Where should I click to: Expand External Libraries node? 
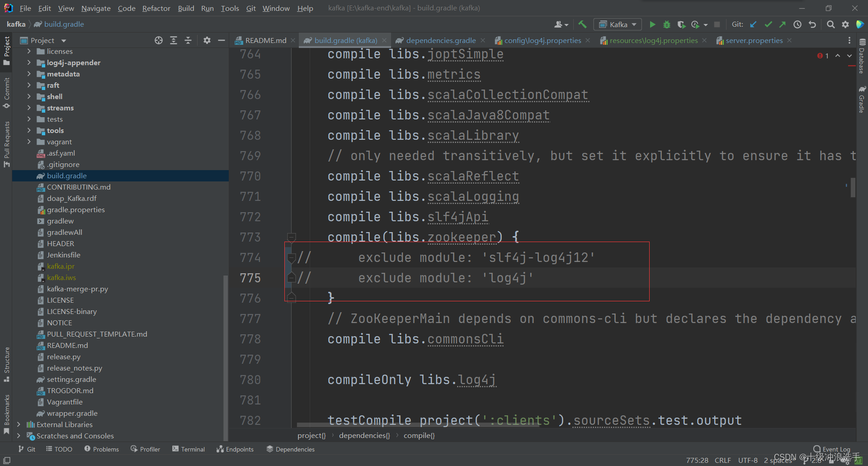[19, 424]
